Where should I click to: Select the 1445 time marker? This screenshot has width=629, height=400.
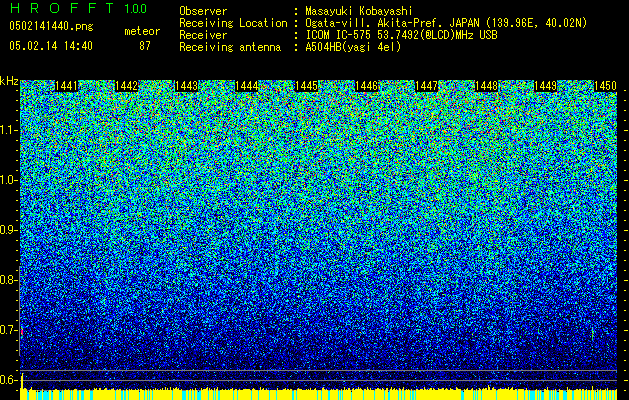click(x=306, y=86)
